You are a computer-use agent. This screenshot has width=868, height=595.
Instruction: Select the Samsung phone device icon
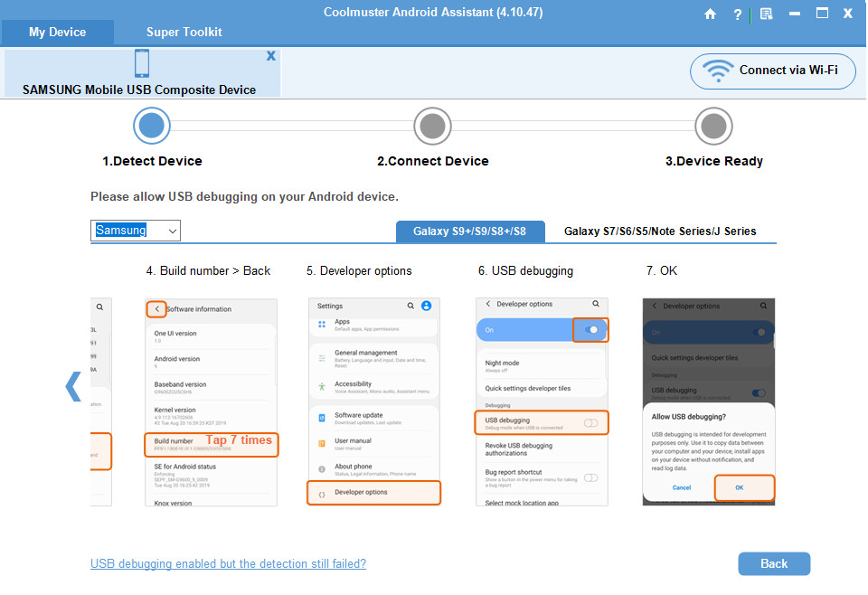142,63
